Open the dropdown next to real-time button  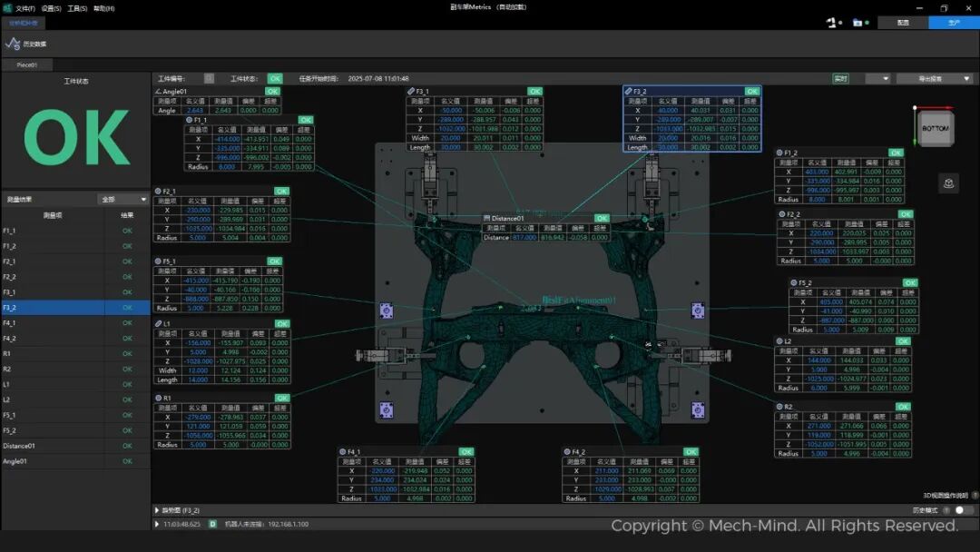pos(877,79)
